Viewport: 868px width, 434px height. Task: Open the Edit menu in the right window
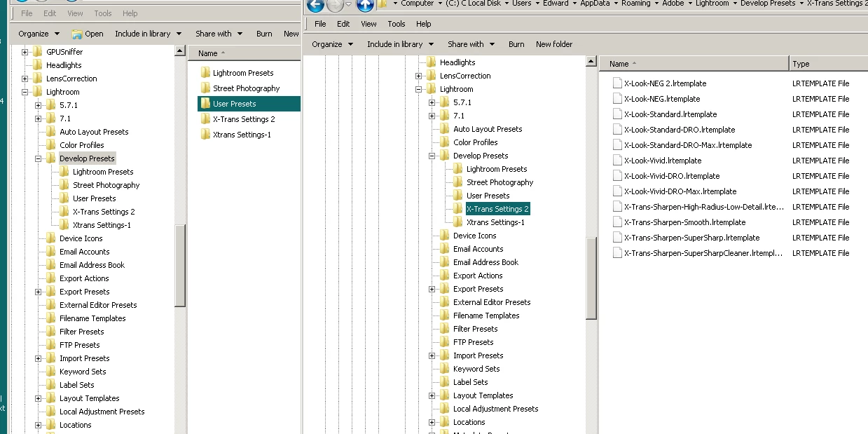tap(343, 24)
